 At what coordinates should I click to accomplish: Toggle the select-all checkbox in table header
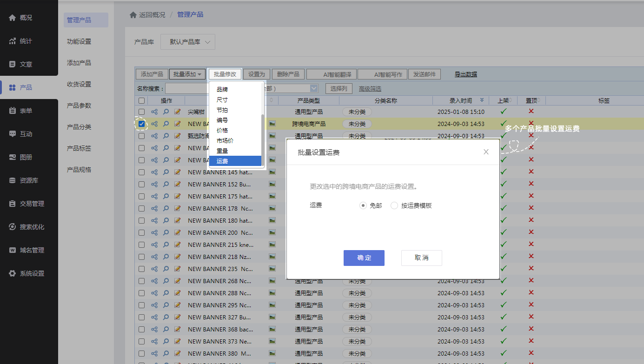pyautogui.click(x=141, y=100)
